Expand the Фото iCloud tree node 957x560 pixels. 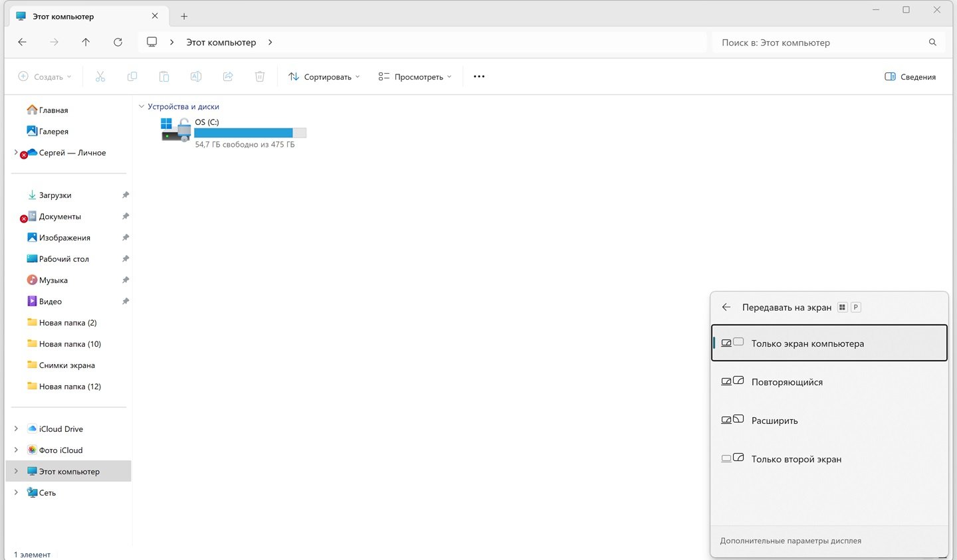(x=16, y=450)
